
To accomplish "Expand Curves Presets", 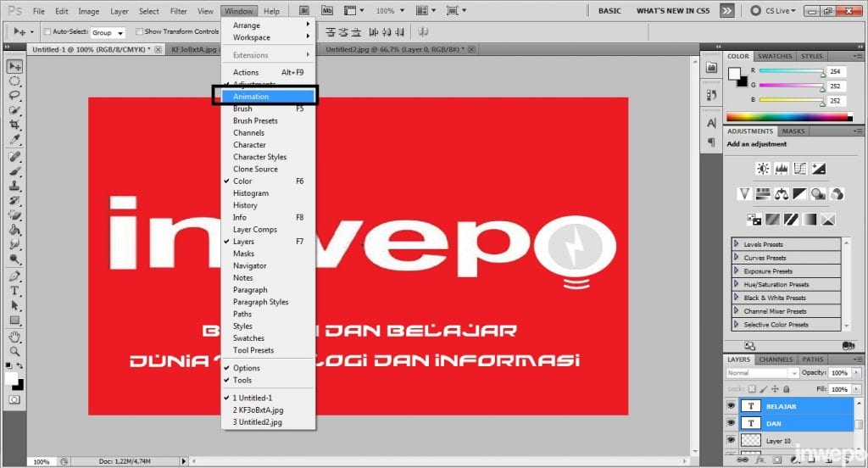I will tap(737, 257).
